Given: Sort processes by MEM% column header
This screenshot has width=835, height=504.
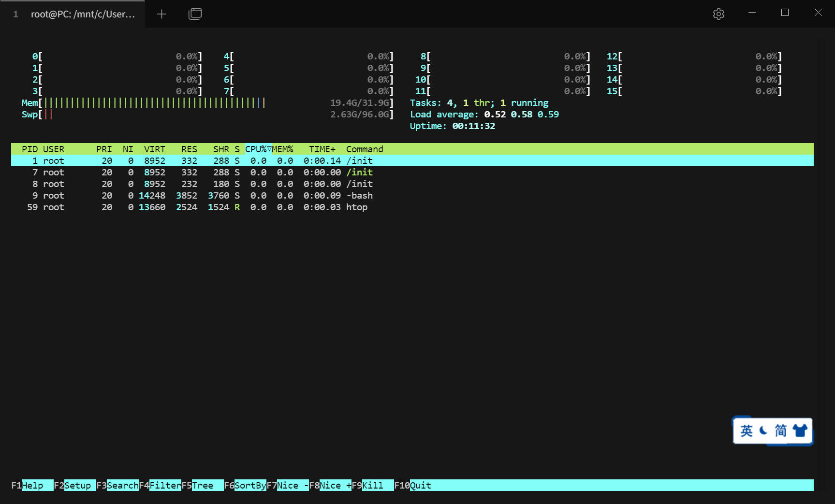Looking at the screenshot, I should pos(283,149).
